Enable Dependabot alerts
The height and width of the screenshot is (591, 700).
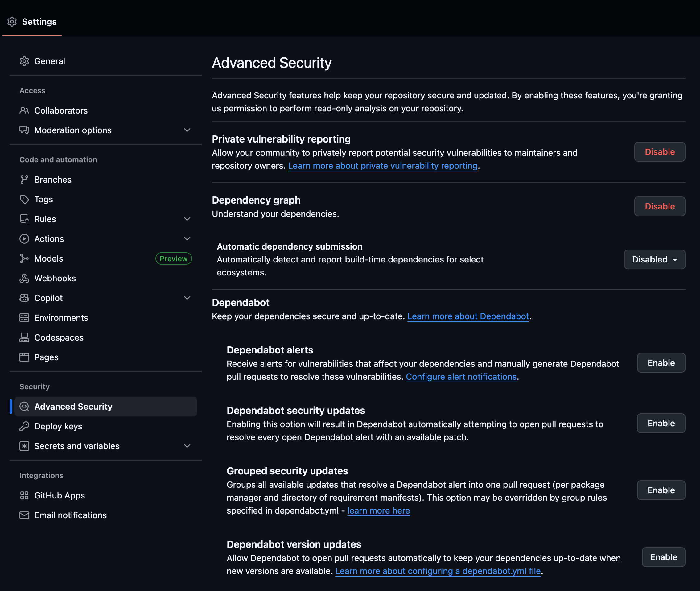pos(661,363)
